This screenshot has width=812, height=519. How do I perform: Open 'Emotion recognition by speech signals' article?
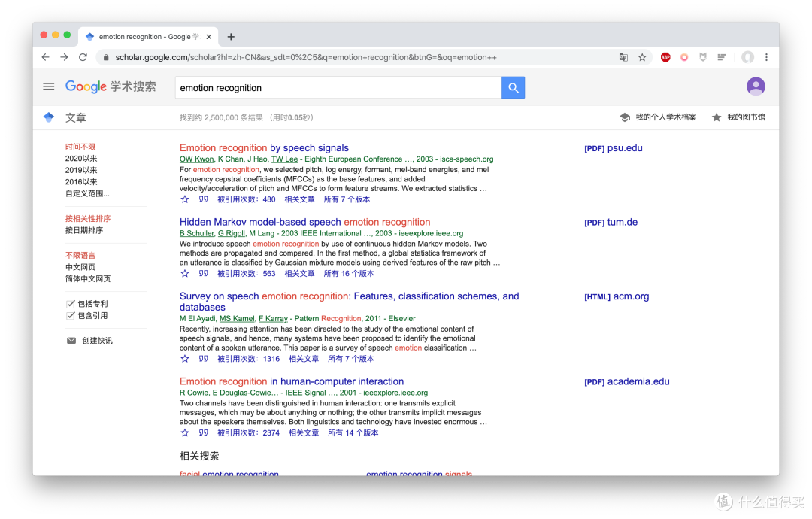pyautogui.click(x=264, y=148)
